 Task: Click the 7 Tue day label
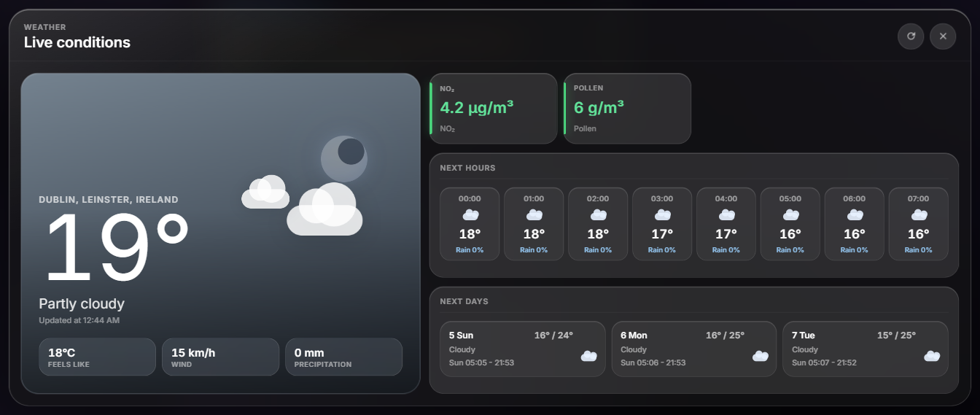pyautogui.click(x=804, y=336)
